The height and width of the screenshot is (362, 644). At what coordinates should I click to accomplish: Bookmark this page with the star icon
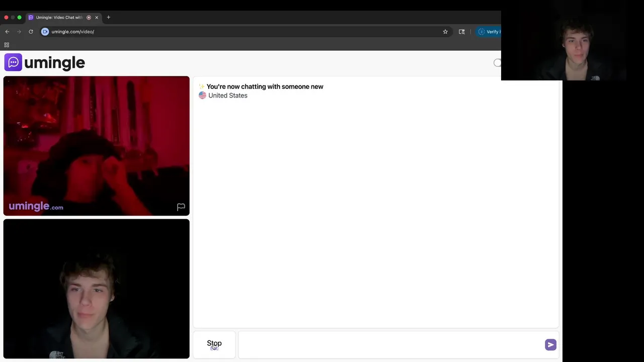coord(445,32)
